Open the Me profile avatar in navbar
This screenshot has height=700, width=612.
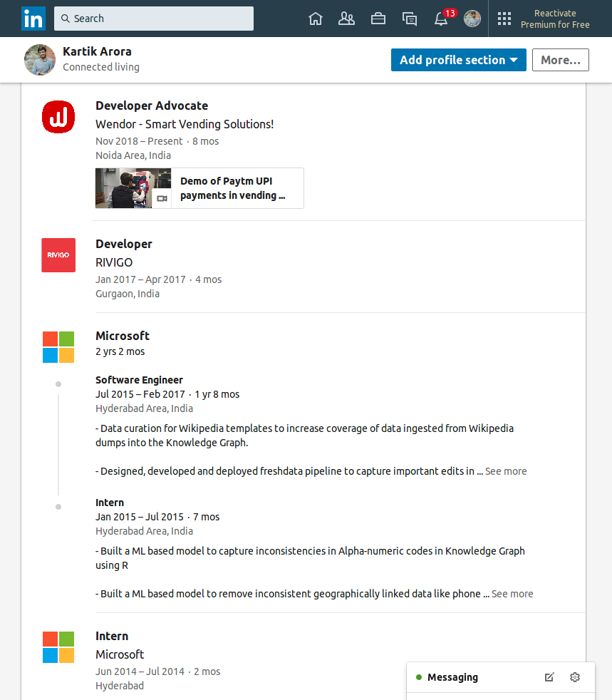coord(472,19)
